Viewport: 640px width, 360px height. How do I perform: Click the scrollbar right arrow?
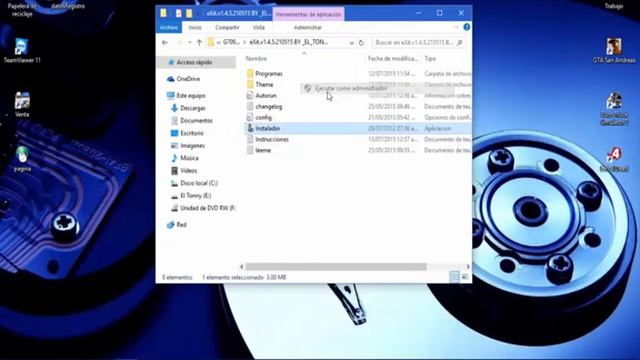click(468, 267)
